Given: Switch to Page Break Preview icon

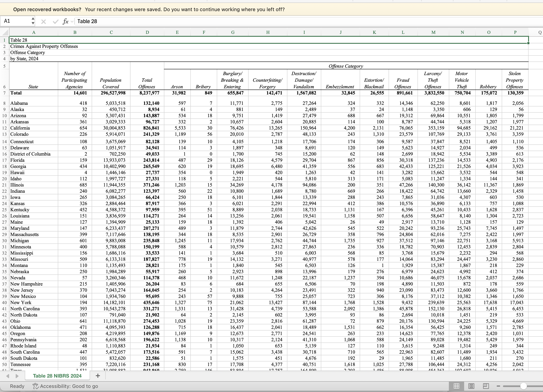Looking at the screenshot, I should 486,386.
